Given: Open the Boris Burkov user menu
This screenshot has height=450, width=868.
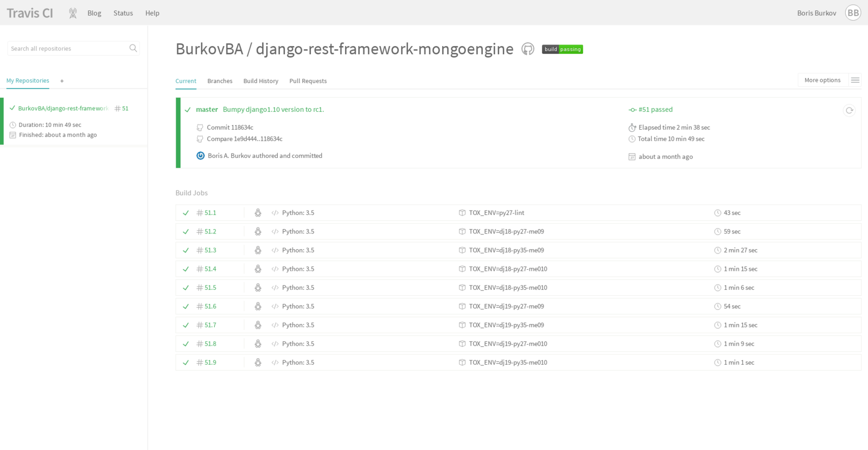Looking at the screenshot, I should (x=816, y=13).
